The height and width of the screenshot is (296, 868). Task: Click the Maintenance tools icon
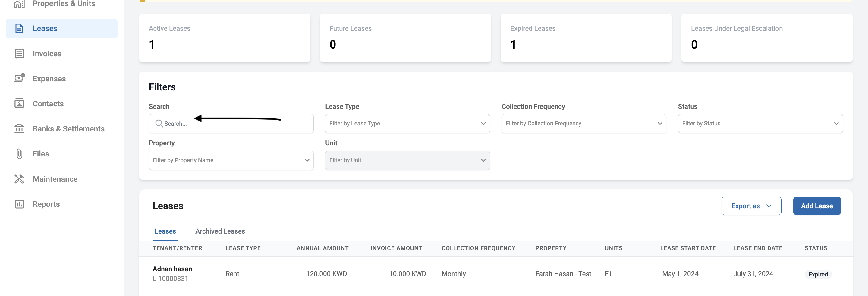click(x=19, y=179)
